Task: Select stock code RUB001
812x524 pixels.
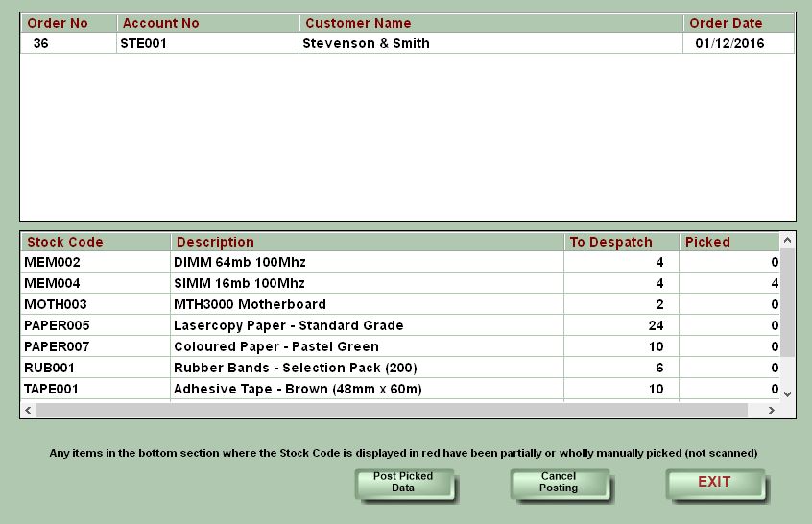Action: tap(96, 369)
